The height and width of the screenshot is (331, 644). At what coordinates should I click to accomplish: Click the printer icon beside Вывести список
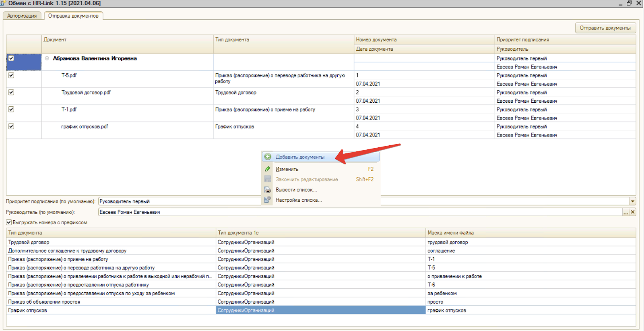268,189
